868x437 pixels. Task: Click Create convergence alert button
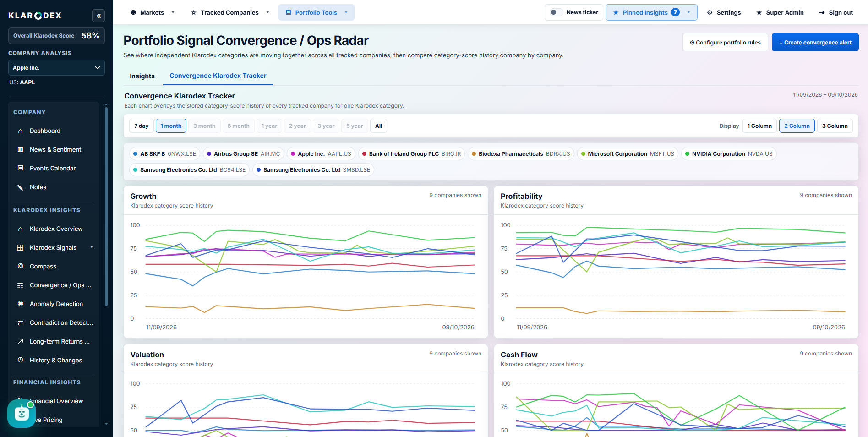tap(815, 42)
